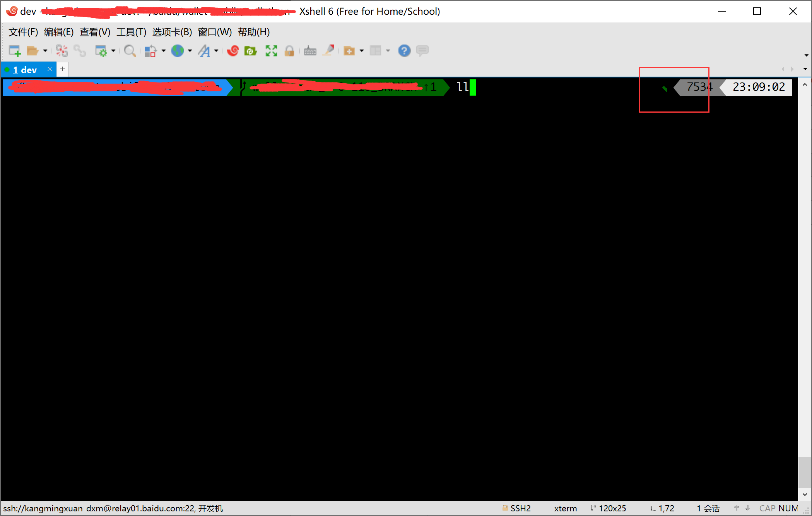Viewport: 812px width, 516px height.
Task: Switch to the 1 dev session tab
Action: [26, 69]
